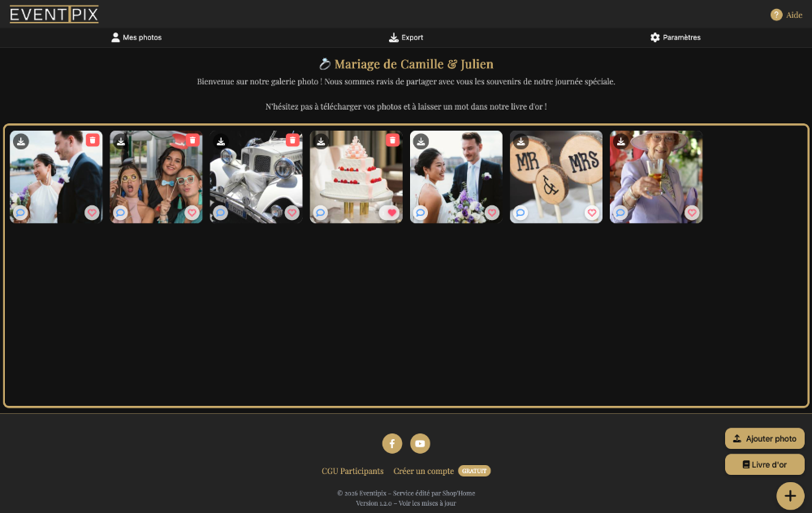
Task: Delete the vintage car photo
Action: pos(292,140)
